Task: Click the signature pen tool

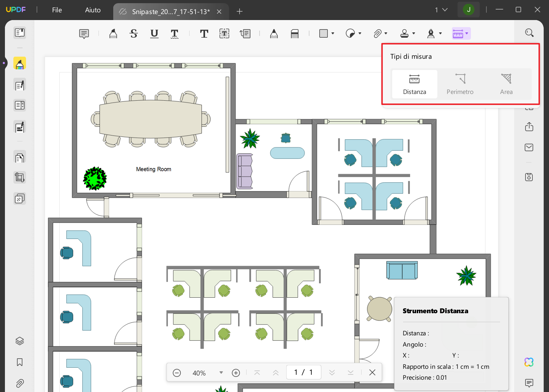Action: 431,33
